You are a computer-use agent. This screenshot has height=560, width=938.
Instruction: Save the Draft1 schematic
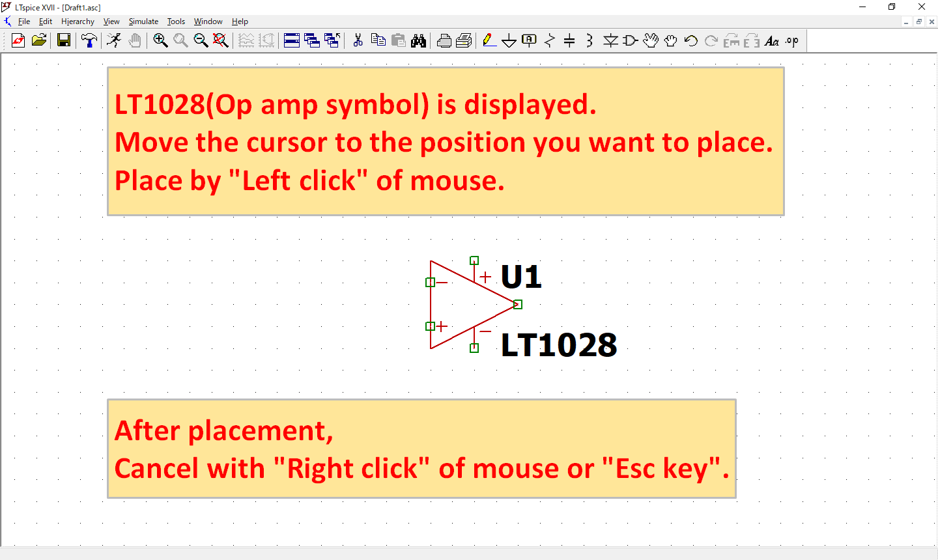point(63,40)
